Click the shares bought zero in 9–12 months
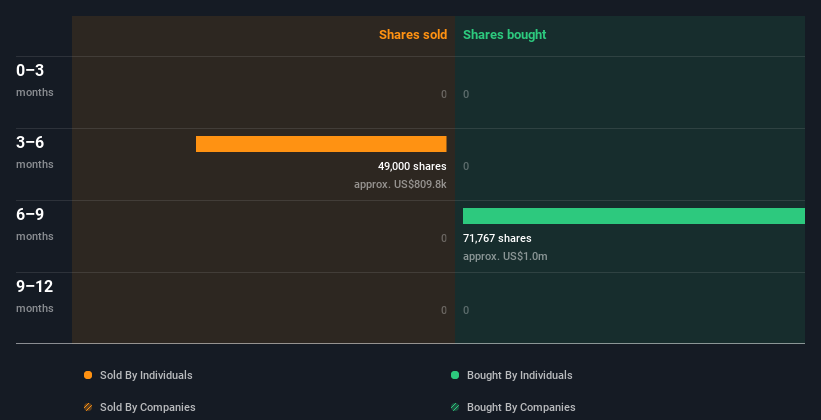This screenshot has height=420, width=821. (466, 311)
